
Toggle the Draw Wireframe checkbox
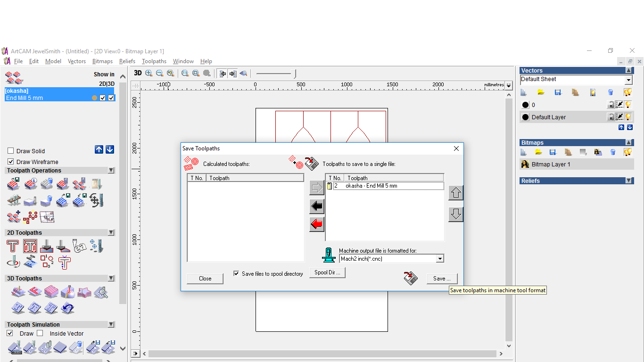tap(11, 162)
